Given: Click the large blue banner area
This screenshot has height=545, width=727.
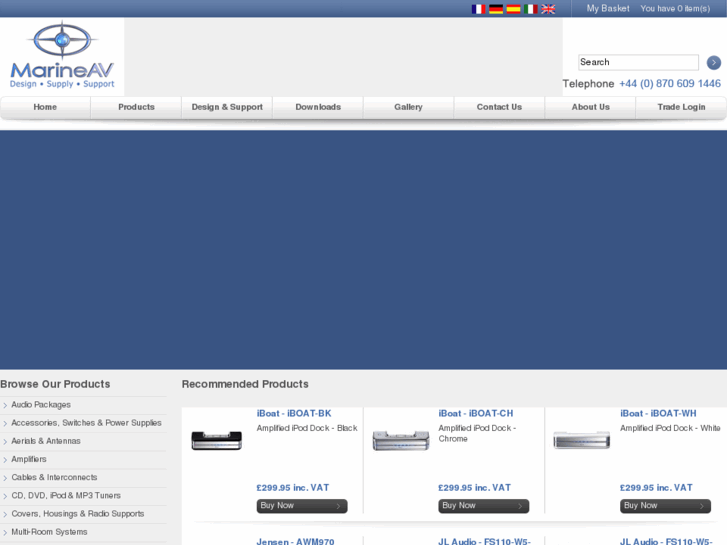Looking at the screenshot, I should [x=364, y=250].
